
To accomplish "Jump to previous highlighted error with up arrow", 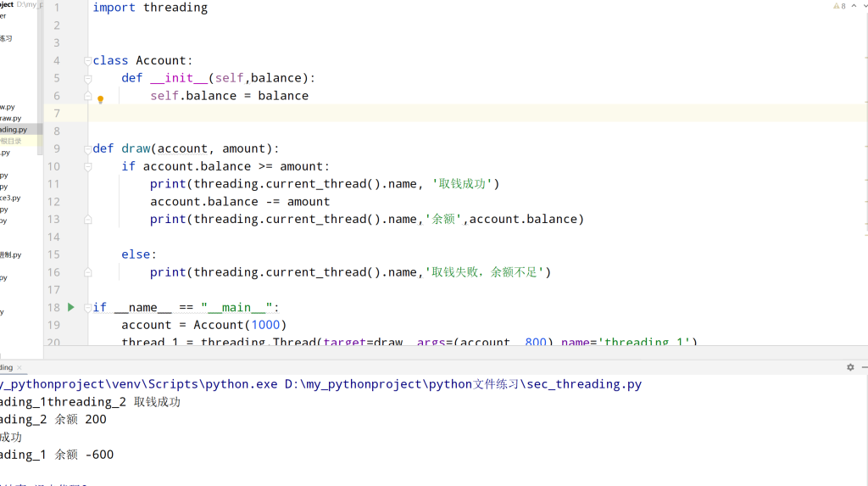I will [x=852, y=6].
